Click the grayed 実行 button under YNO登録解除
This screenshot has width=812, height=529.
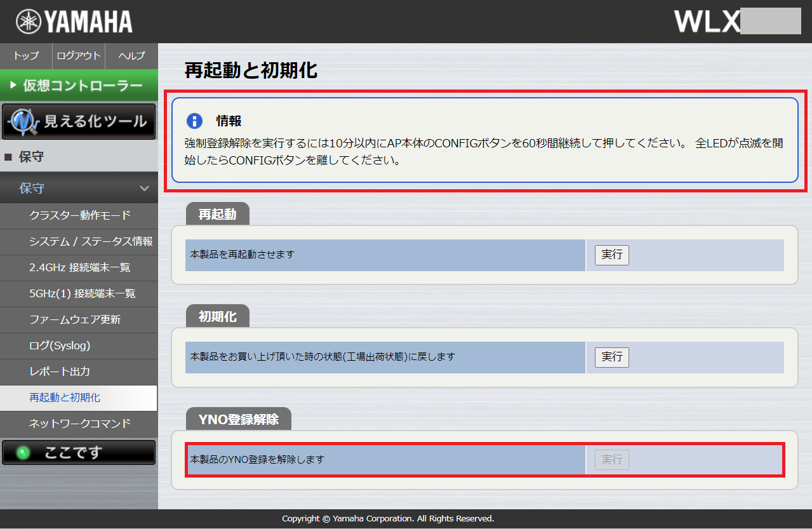[611, 459]
